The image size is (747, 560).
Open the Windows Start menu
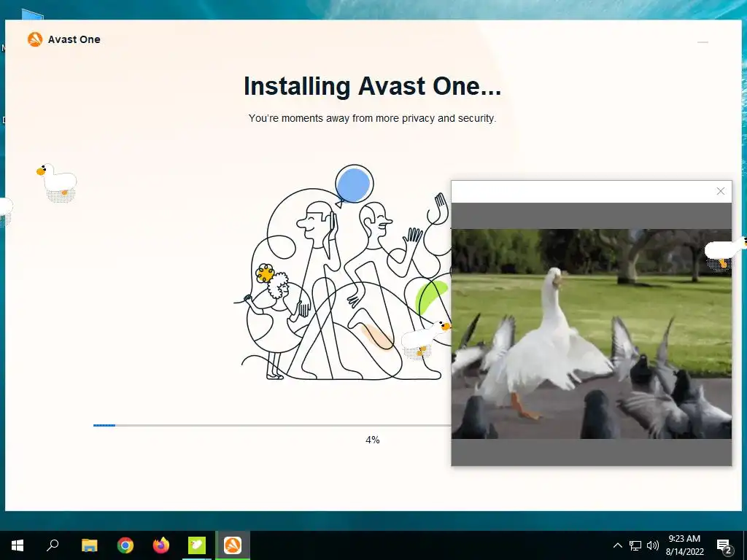point(18,545)
